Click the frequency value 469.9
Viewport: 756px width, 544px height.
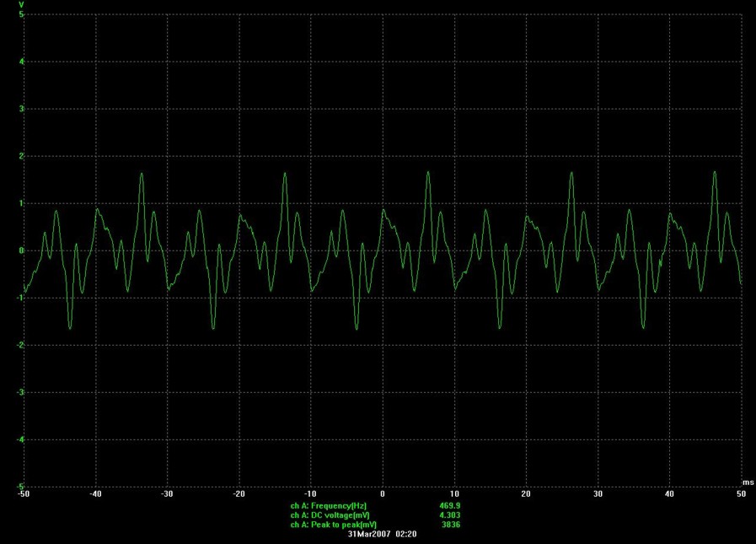pos(450,506)
